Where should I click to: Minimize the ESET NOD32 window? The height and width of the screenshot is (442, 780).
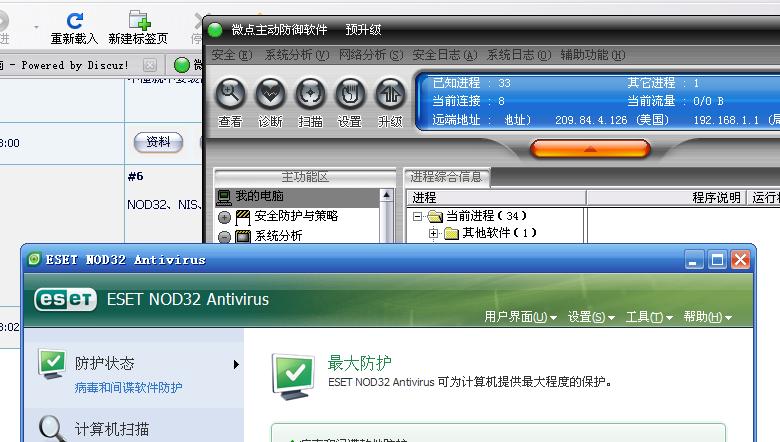pos(693,260)
